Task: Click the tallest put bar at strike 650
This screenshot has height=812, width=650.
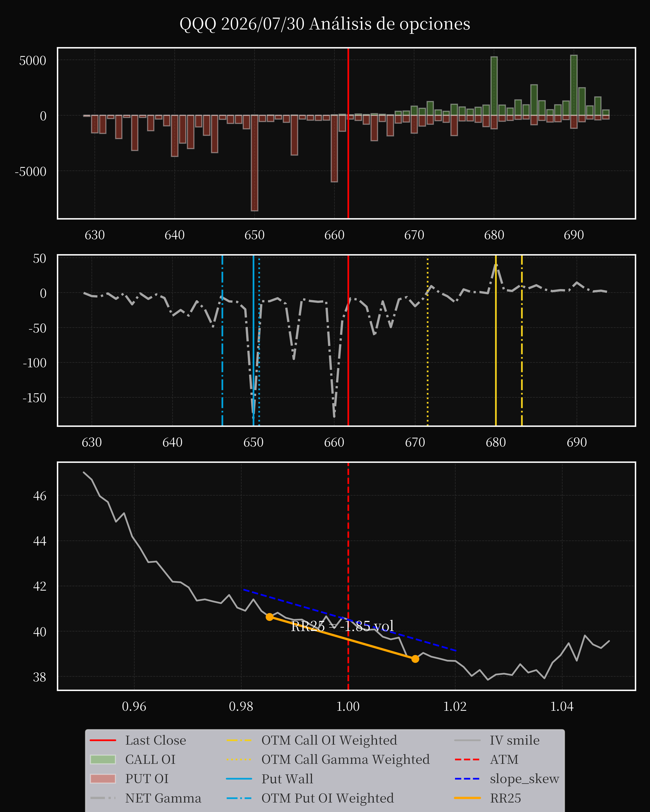Action: pos(255,163)
